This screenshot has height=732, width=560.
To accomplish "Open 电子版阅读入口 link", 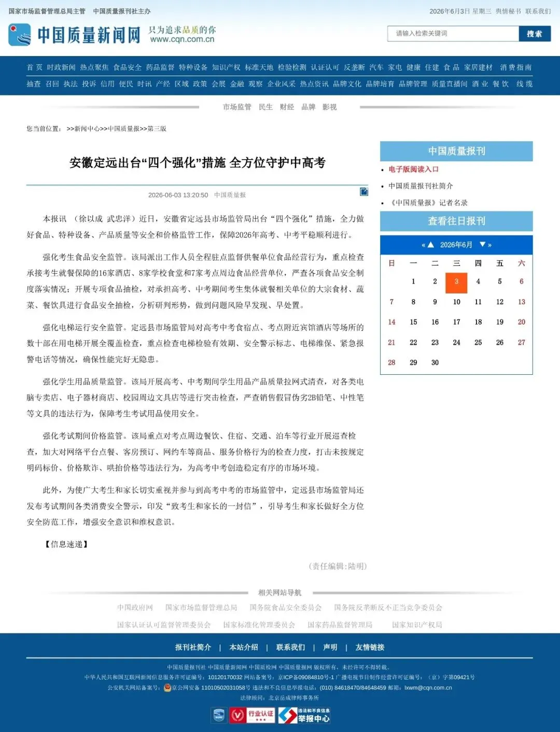I will [414, 170].
